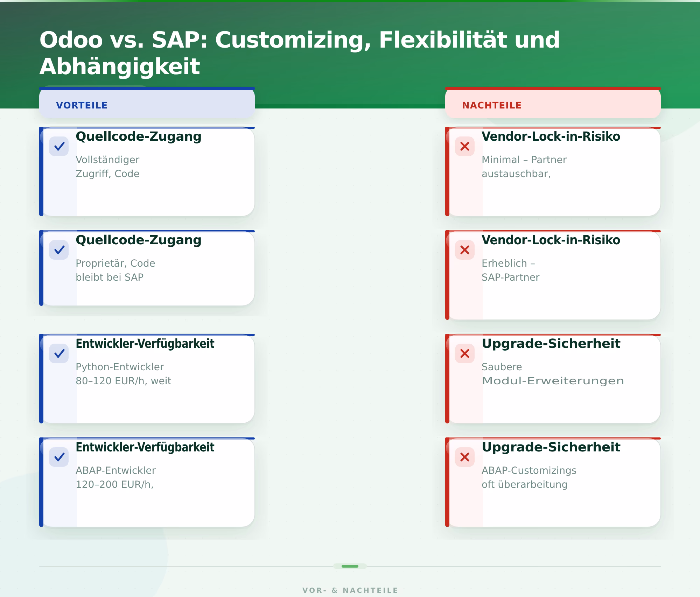The image size is (700, 597).
Task: Click text 'Vollständiger Zugriff, Code'
Action: click(107, 167)
